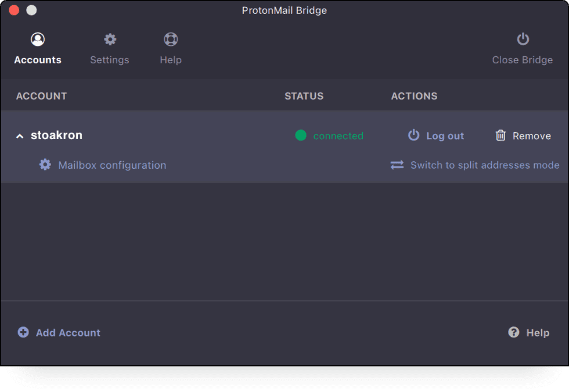Click the STATUS column header
569x392 pixels.
click(304, 96)
